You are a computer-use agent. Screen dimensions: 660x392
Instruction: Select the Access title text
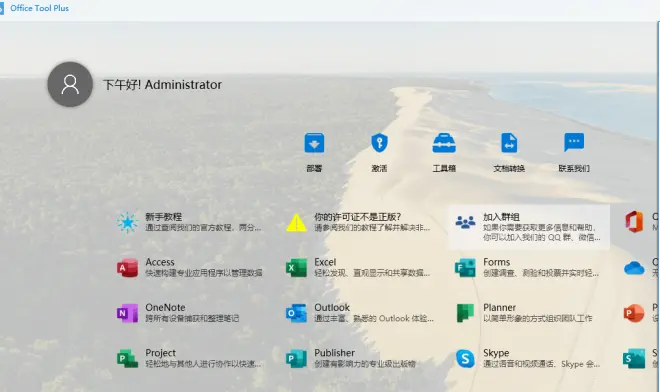[x=160, y=262]
